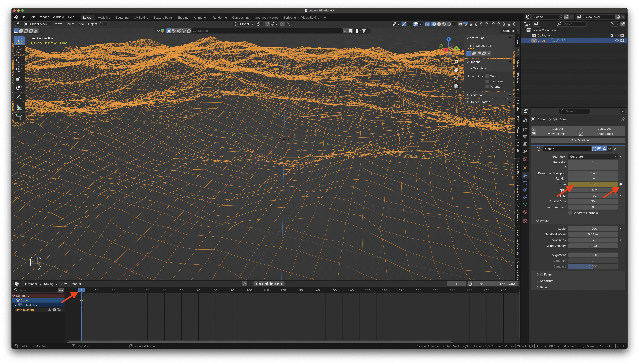Open the Playback dropdown in timeline
The height and width of the screenshot is (364, 639).
[x=33, y=284]
